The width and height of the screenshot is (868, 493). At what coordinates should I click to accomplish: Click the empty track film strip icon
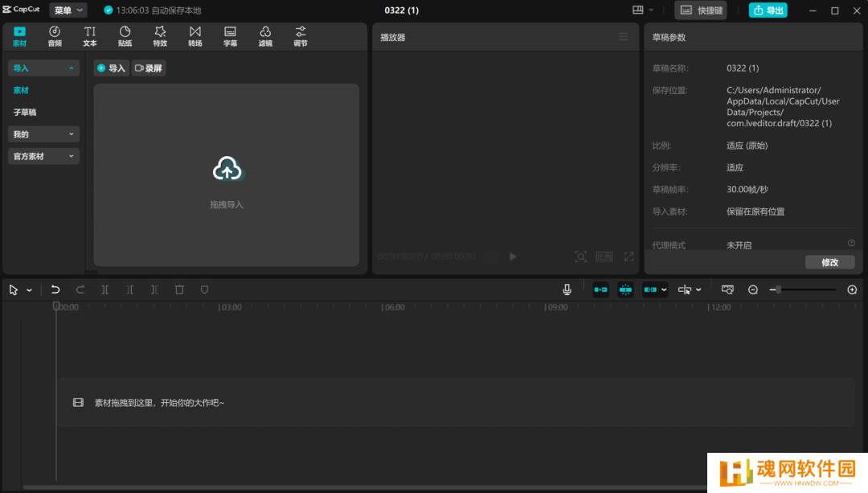[x=78, y=403]
